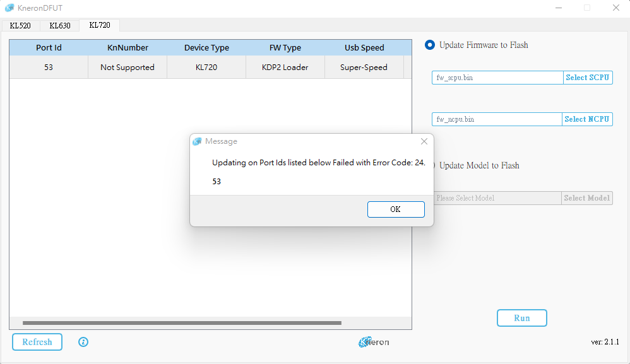The image size is (630, 364).
Task: Click the fw_scpu.bin path field
Action: point(497,78)
